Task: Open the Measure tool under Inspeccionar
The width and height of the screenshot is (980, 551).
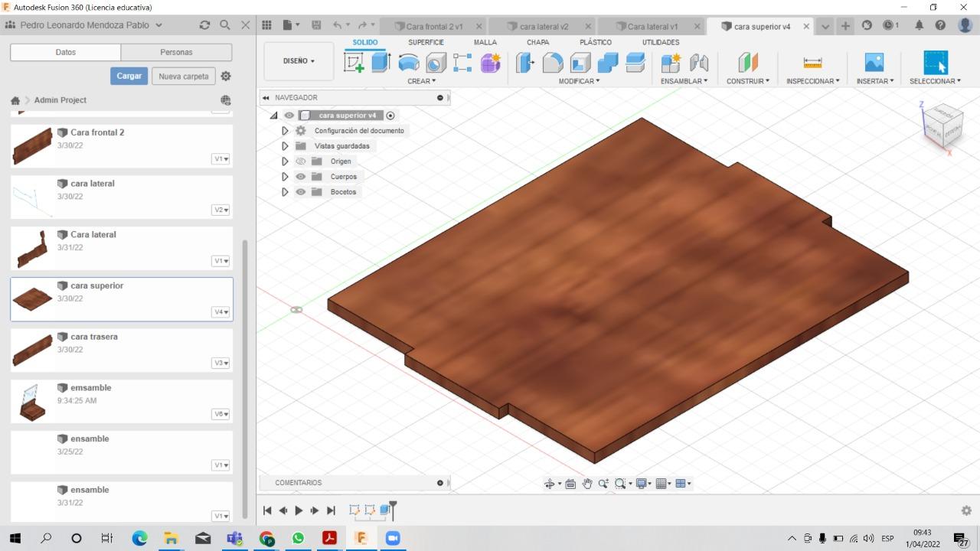Action: (812, 63)
